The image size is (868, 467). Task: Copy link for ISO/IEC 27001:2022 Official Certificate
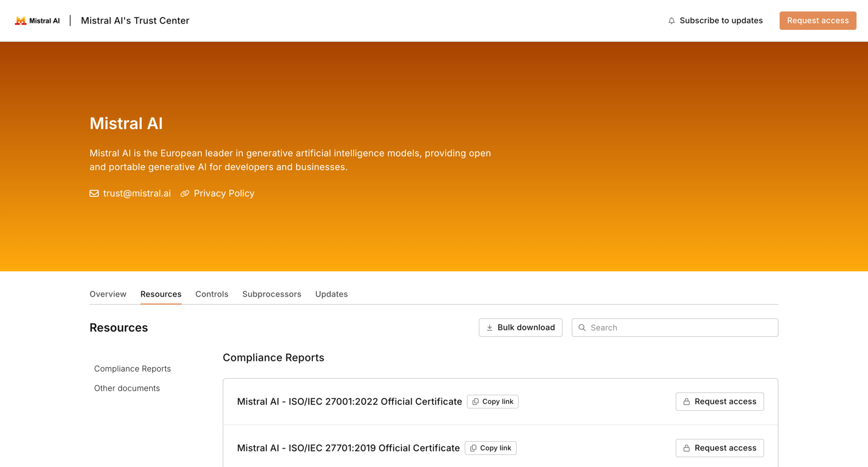point(493,402)
